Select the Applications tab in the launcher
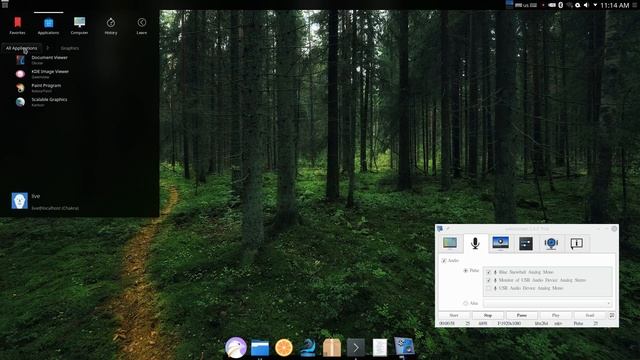The width and height of the screenshot is (640, 360). (48, 25)
